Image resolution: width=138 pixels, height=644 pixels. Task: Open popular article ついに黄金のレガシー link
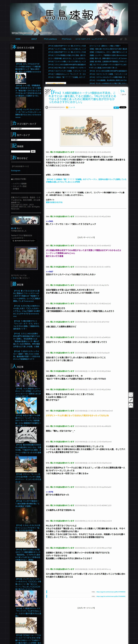click(x=28, y=392)
